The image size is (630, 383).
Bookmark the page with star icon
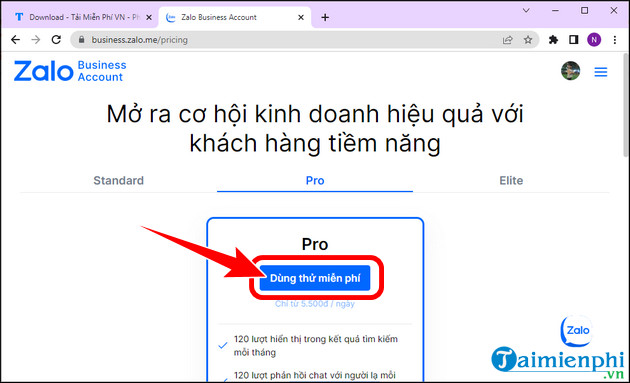click(528, 40)
